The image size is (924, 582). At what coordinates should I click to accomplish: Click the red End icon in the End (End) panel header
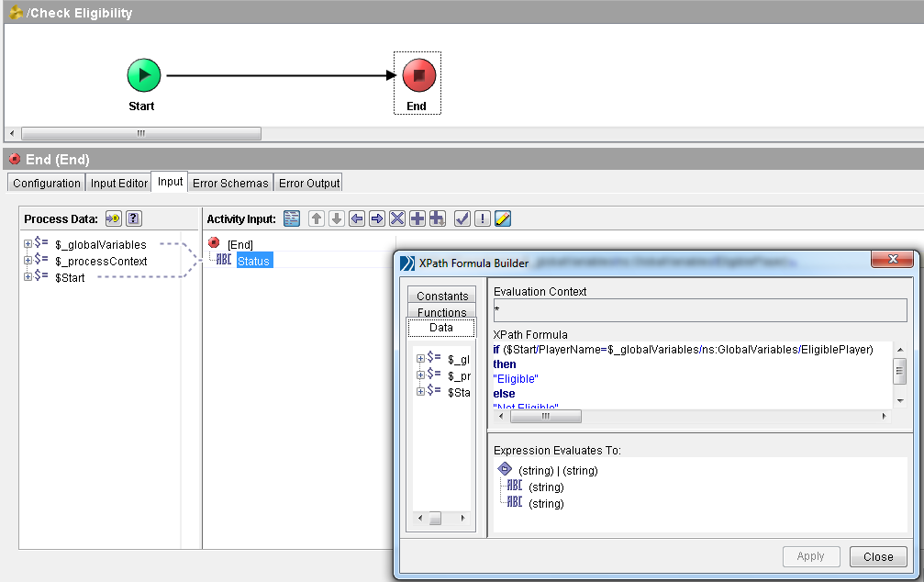point(15,159)
